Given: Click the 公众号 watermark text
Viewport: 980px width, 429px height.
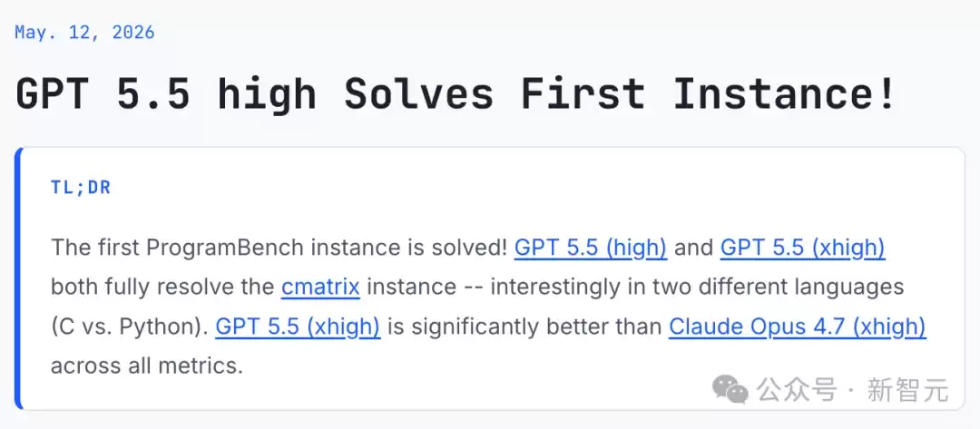Looking at the screenshot, I should (797, 390).
